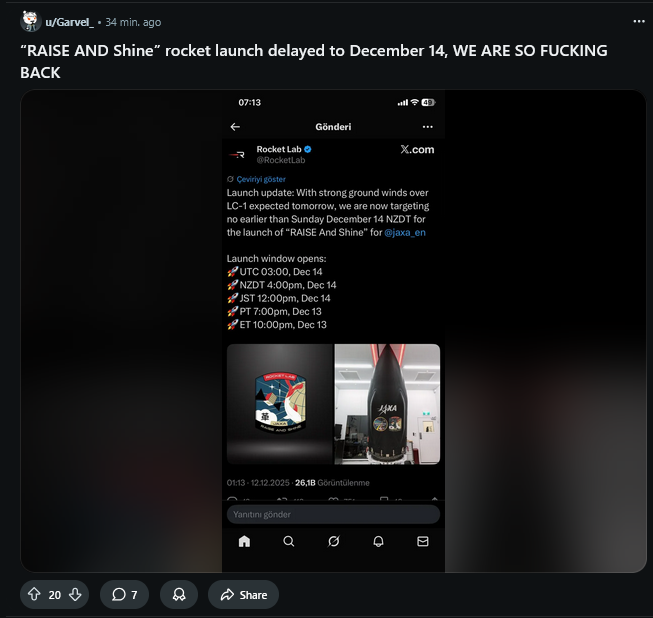Open u/Garvel_ user profile link
The height and width of the screenshot is (618, 653).
(69, 22)
